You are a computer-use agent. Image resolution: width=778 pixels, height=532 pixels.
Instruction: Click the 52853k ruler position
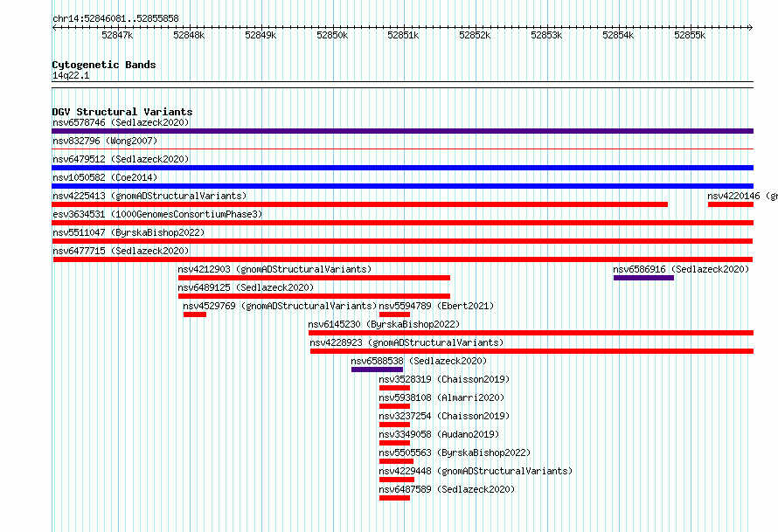[546, 35]
